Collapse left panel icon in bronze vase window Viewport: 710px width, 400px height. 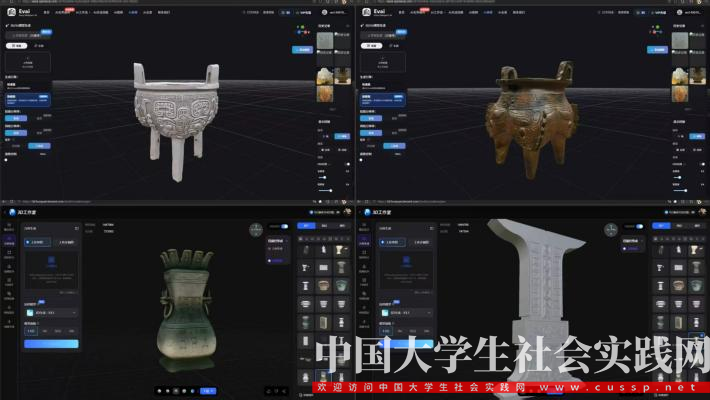click(x=76, y=228)
